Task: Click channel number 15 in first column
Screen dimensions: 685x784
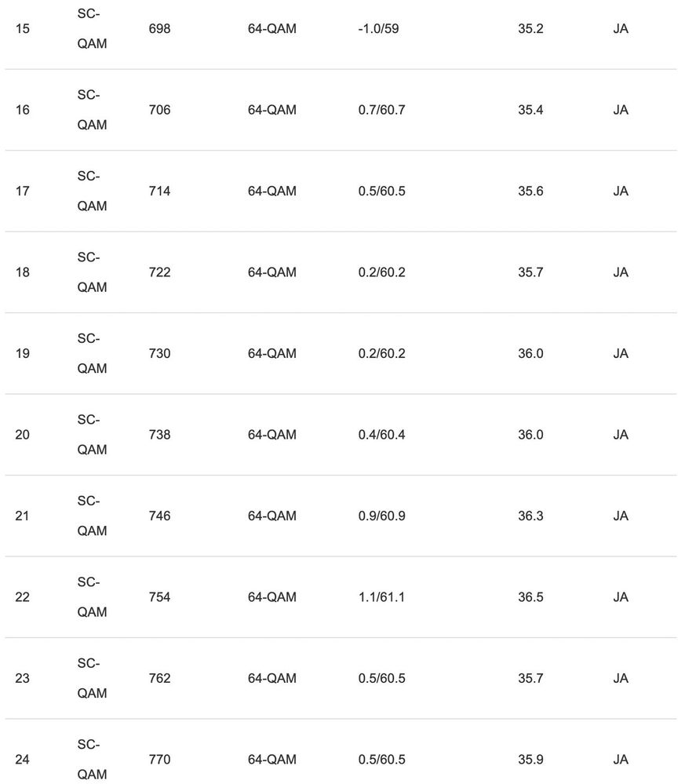Action: click(x=22, y=29)
